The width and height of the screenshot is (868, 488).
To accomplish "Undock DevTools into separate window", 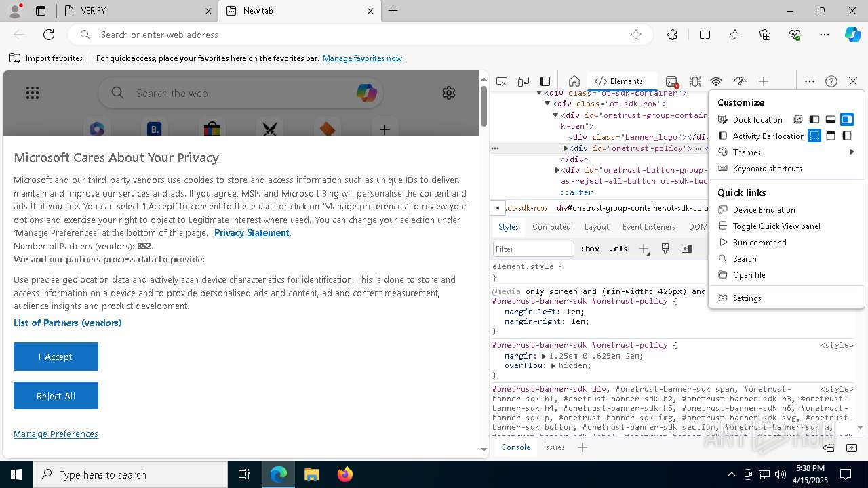I will [x=798, y=119].
